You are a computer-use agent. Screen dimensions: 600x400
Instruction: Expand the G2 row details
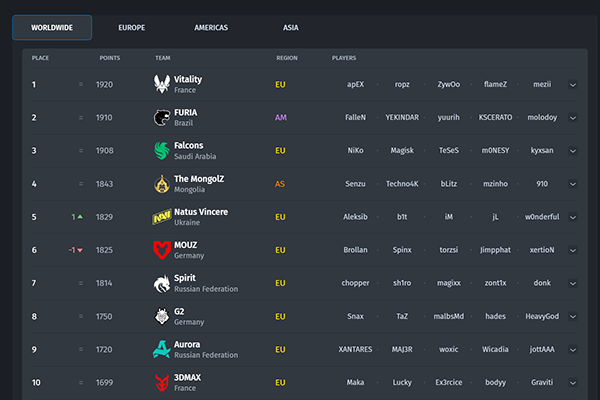(x=573, y=317)
